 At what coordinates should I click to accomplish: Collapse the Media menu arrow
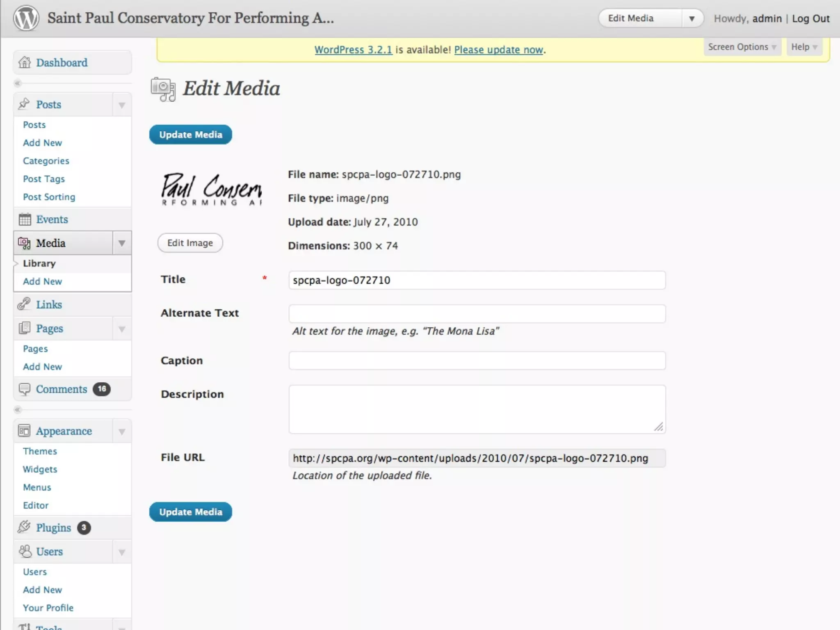point(122,243)
